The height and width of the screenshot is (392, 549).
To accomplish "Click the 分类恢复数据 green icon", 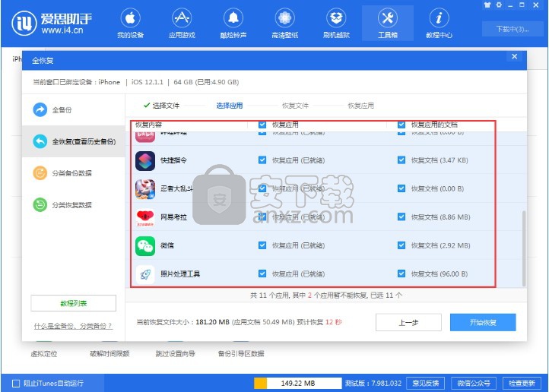I will (40, 205).
